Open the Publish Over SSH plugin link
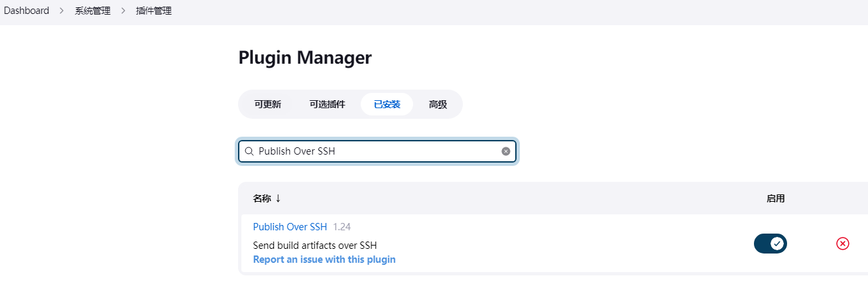The image size is (868, 290). (x=290, y=227)
